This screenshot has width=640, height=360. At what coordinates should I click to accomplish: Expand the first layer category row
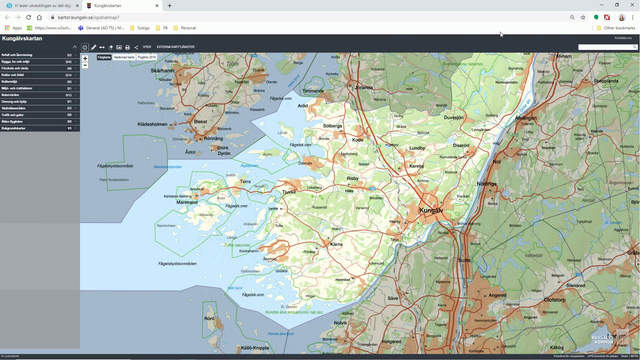tap(40, 55)
